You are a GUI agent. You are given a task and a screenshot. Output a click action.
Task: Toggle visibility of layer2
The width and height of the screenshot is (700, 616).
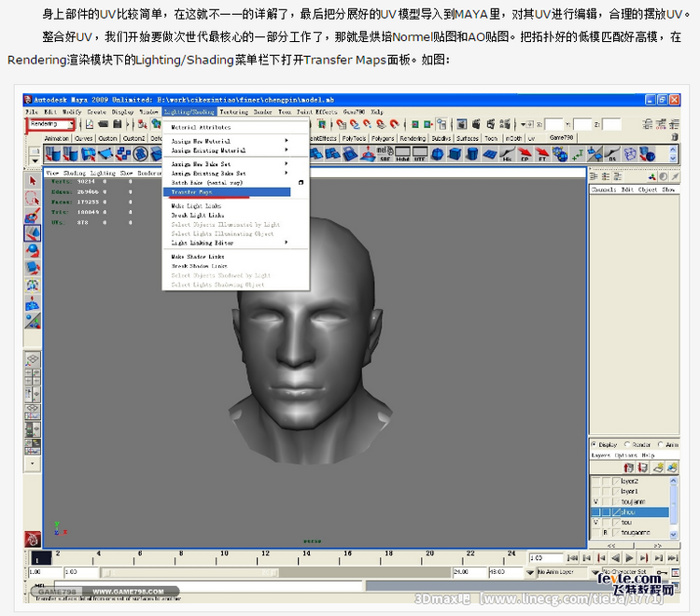point(595,482)
